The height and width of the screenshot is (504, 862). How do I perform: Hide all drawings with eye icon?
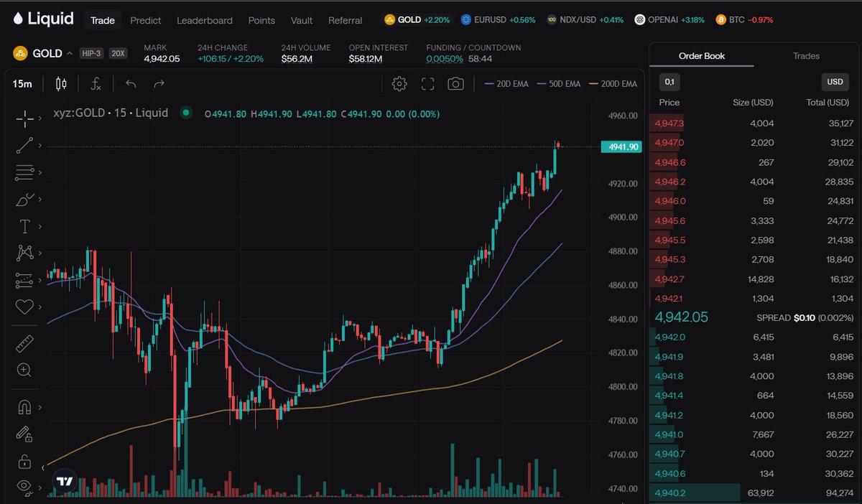(x=24, y=487)
